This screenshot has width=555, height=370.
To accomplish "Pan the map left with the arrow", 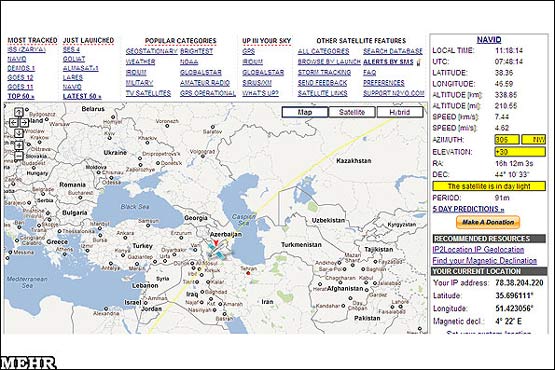I will 13,123.
